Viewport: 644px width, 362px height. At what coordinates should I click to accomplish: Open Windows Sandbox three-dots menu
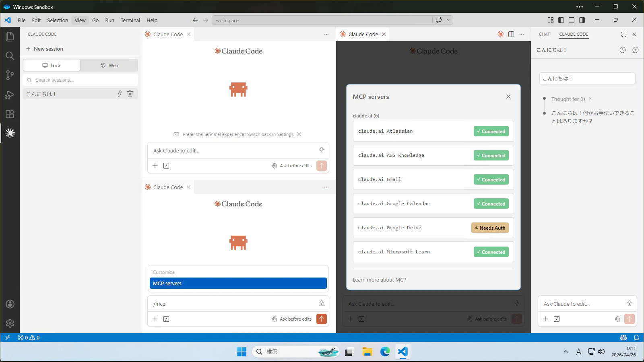(580, 7)
